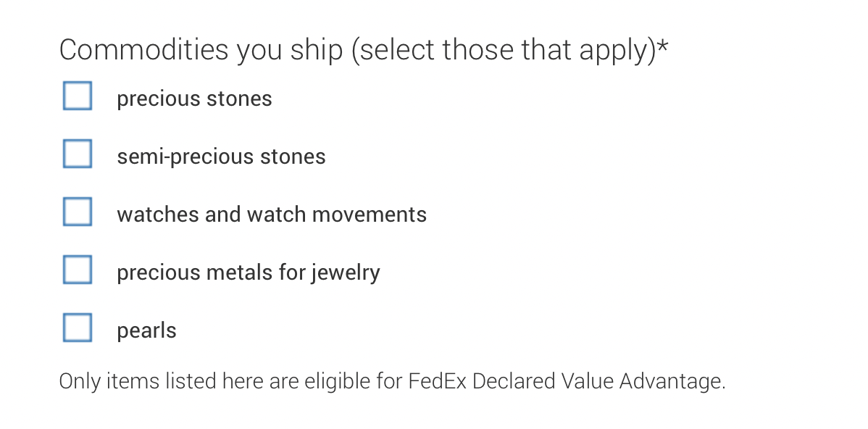Toggle the pearls checkbox
Viewport: 868px width, 429px height.
coord(78,328)
